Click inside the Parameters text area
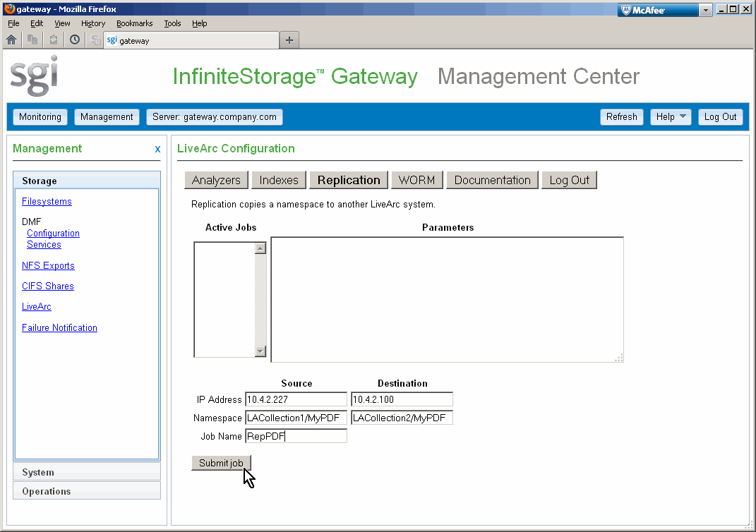The height and width of the screenshot is (532, 756). (x=447, y=299)
